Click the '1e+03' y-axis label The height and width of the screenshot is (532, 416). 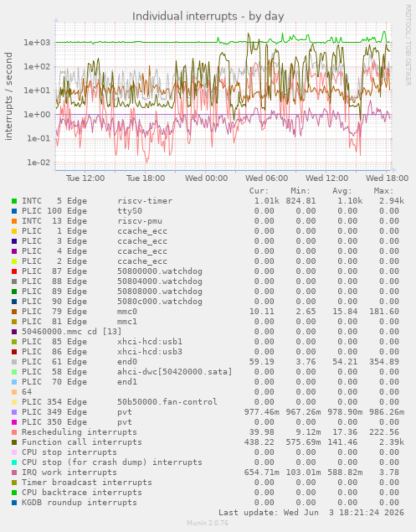coord(37,43)
